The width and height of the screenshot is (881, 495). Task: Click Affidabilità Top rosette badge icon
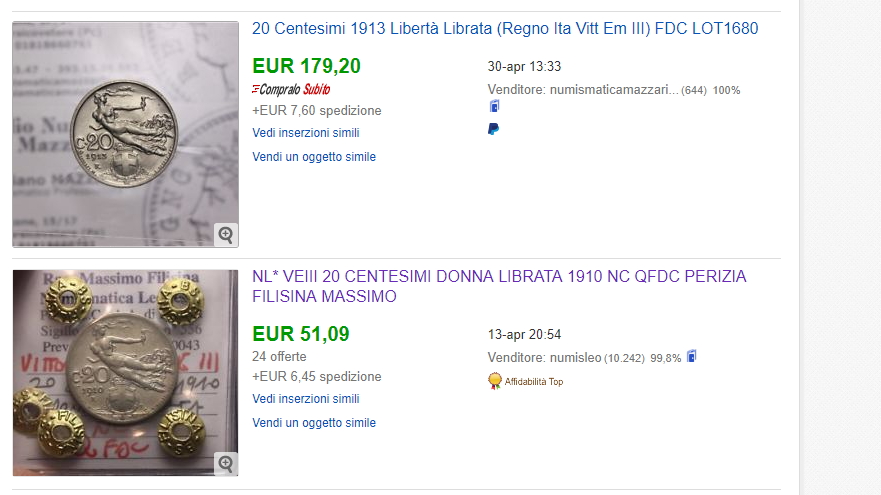[x=494, y=381]
